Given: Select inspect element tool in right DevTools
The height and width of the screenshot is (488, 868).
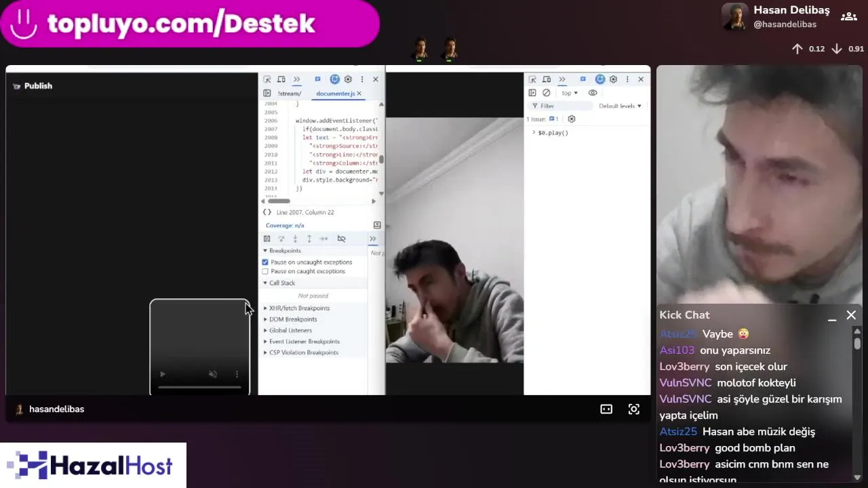Looking at the screenshot, I should 532,79.
